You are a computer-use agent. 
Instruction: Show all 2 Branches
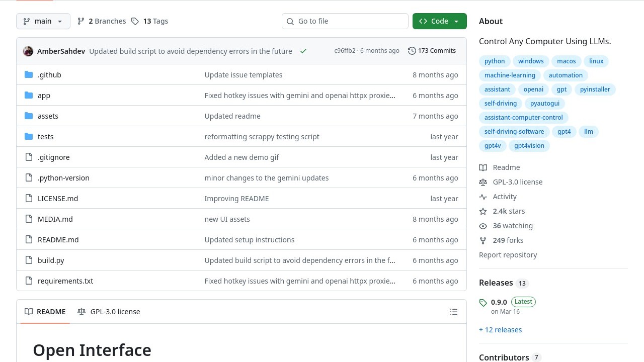tap(102, 21)
